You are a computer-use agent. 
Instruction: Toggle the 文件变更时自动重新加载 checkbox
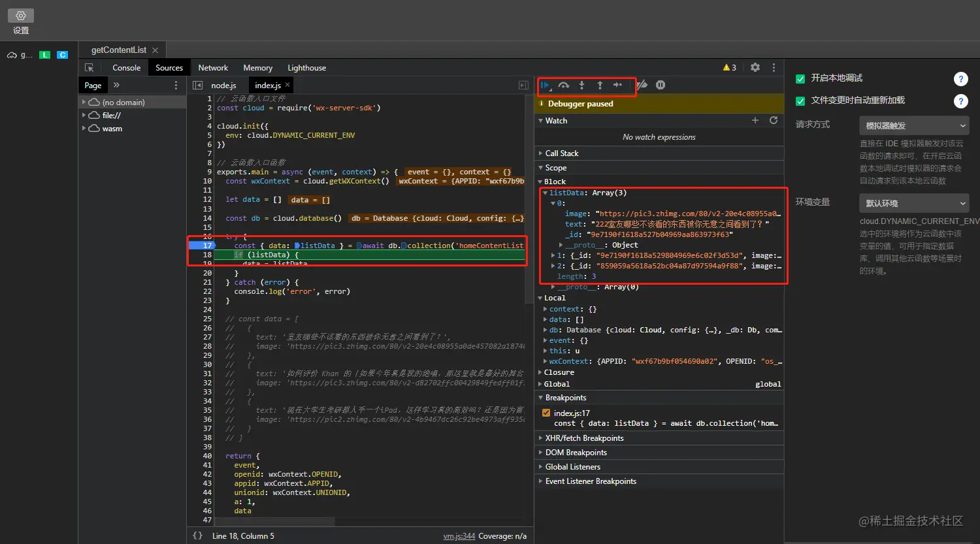pyautogui.click(x=800, y=101)
